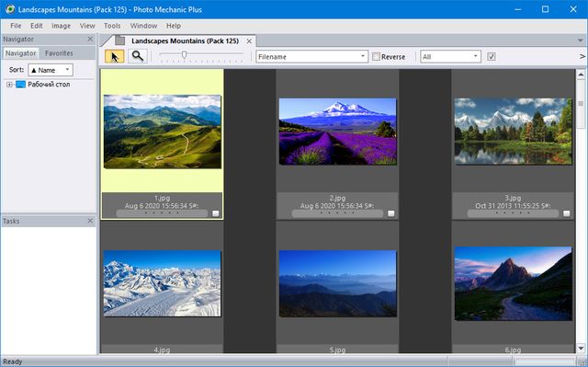Screen dimensions: 588x367
Task: Select the Landscapes Mountains (Pack 125) tab
Action: click(185, 40)
